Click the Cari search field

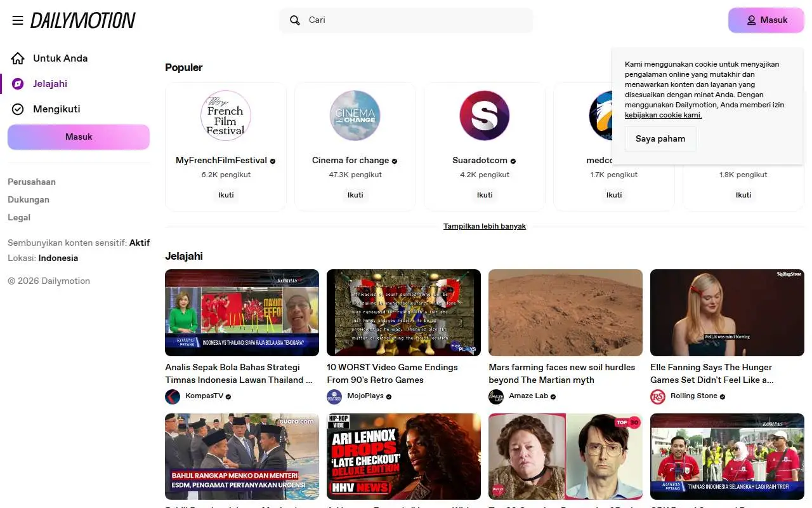(406, 20)
